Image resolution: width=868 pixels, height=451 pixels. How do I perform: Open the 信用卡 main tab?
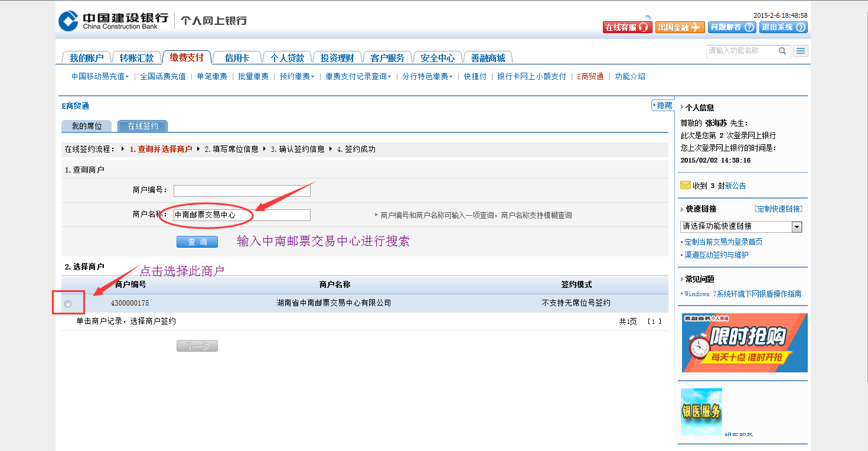(237, 58)
